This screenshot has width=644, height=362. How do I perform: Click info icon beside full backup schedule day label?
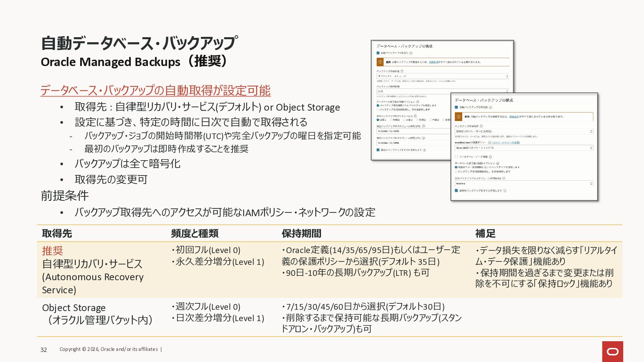(x=415, y=116)
